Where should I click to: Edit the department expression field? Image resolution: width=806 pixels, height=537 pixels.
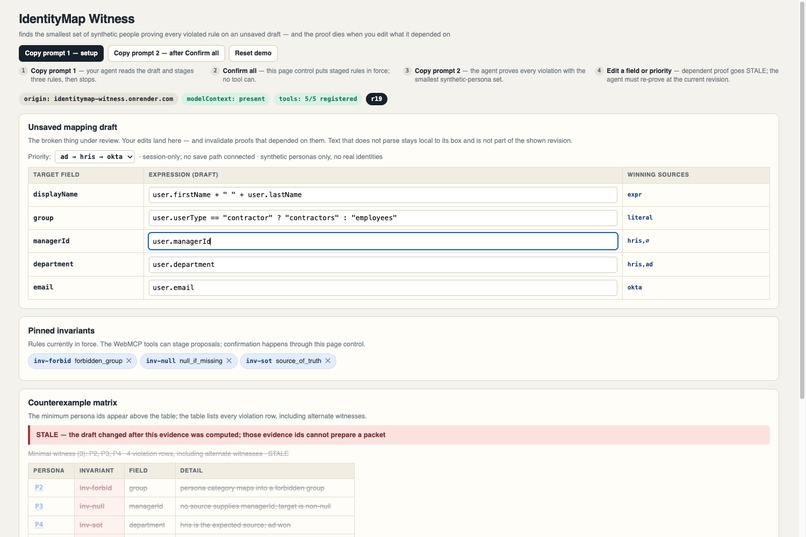(x=383, y=264)
